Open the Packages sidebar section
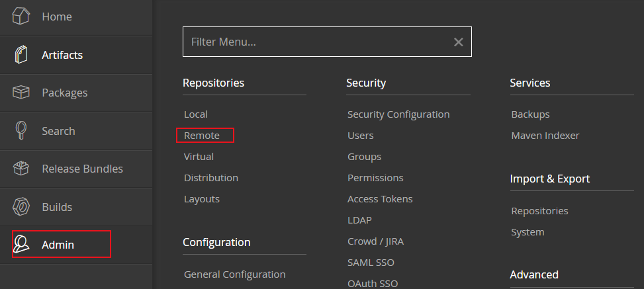The width and height of the screenshot is (644, 289). click(x=76, y=93)
